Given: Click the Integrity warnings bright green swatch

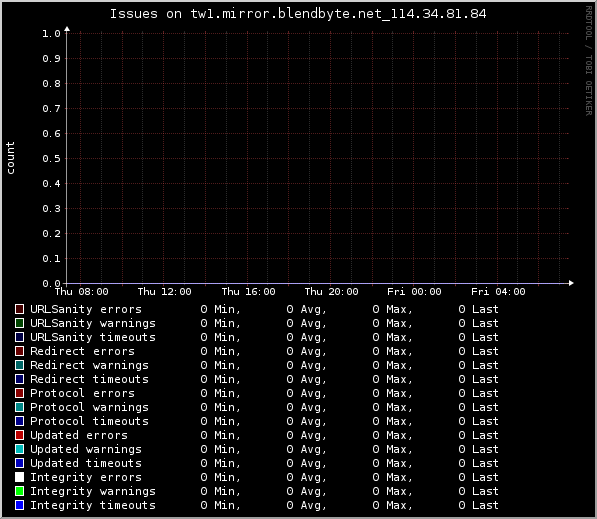Looking at the screenshot, I should click(x=19, y=491).
